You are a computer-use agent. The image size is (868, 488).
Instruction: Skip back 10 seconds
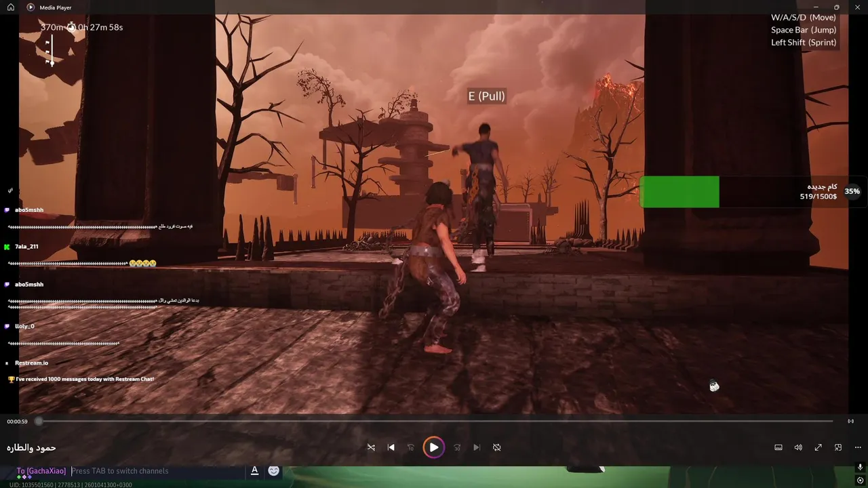410,447
